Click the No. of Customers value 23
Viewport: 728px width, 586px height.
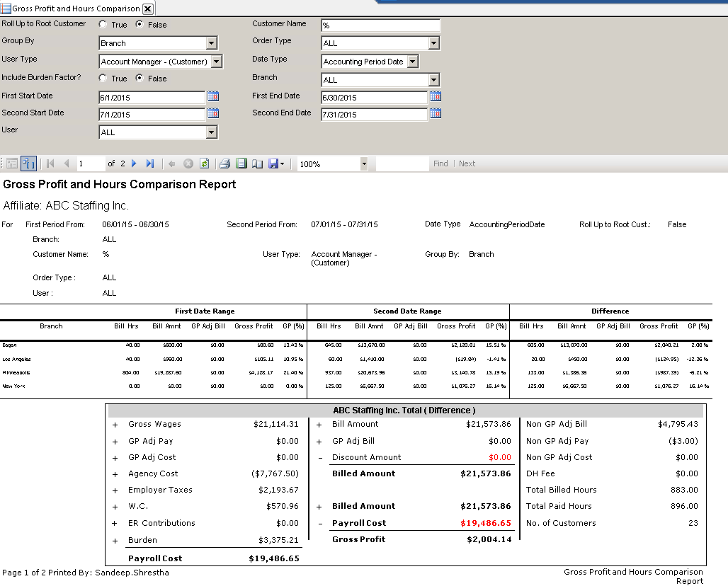coord(693,523)
